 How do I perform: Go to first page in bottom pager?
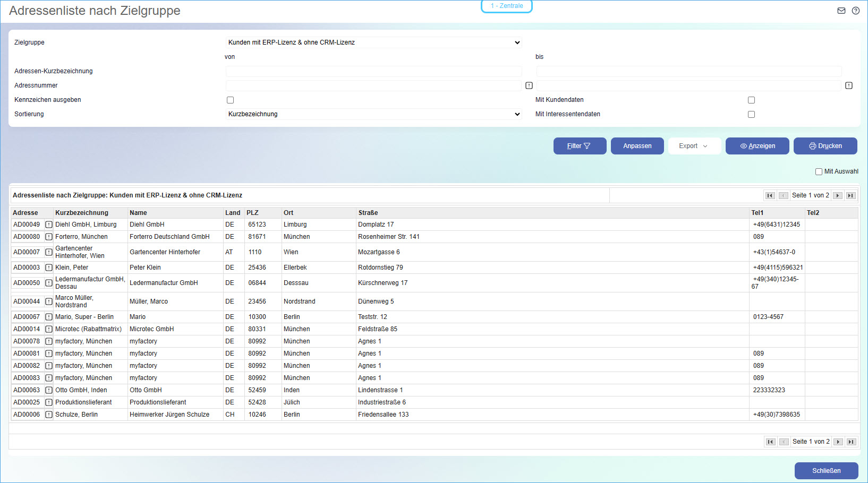point(770,442)
